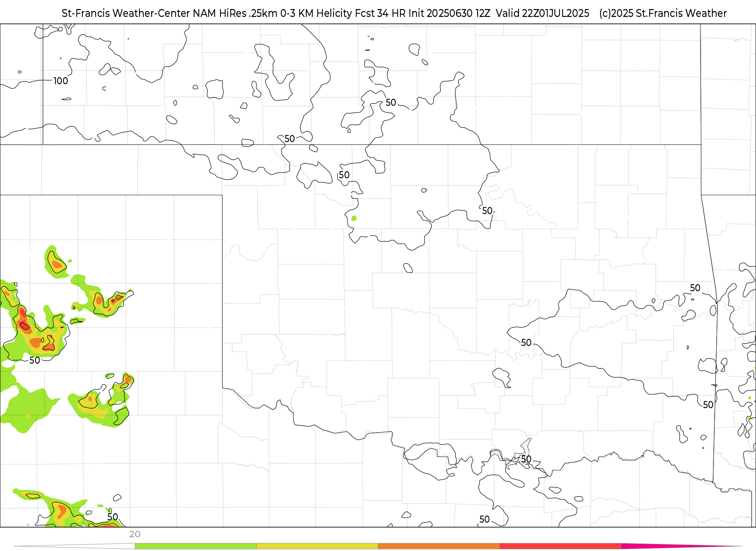Click 'Valid 22Z01JUL2025' in the title
Image resolution: width=756 pixels, height=551 pixels.
pyautogui.click(x=543, y=13)
